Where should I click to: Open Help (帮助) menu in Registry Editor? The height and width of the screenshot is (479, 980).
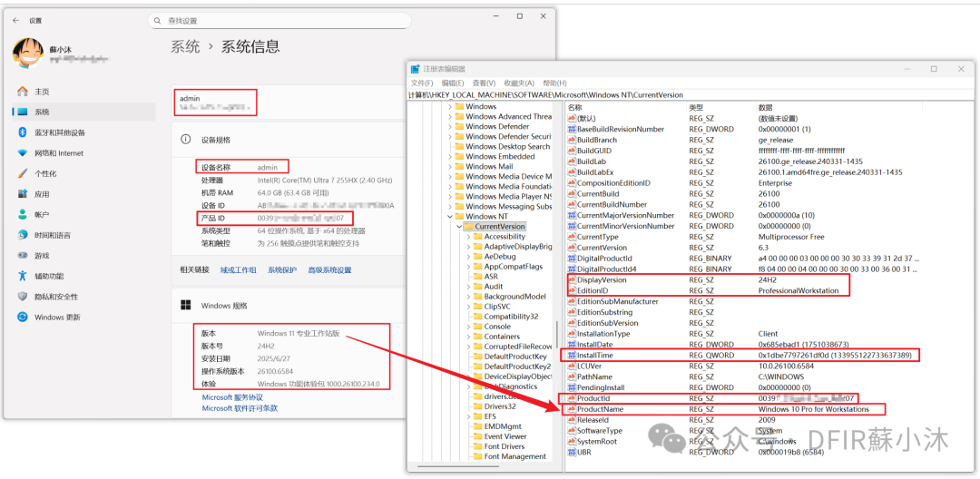tap(554, 83)
